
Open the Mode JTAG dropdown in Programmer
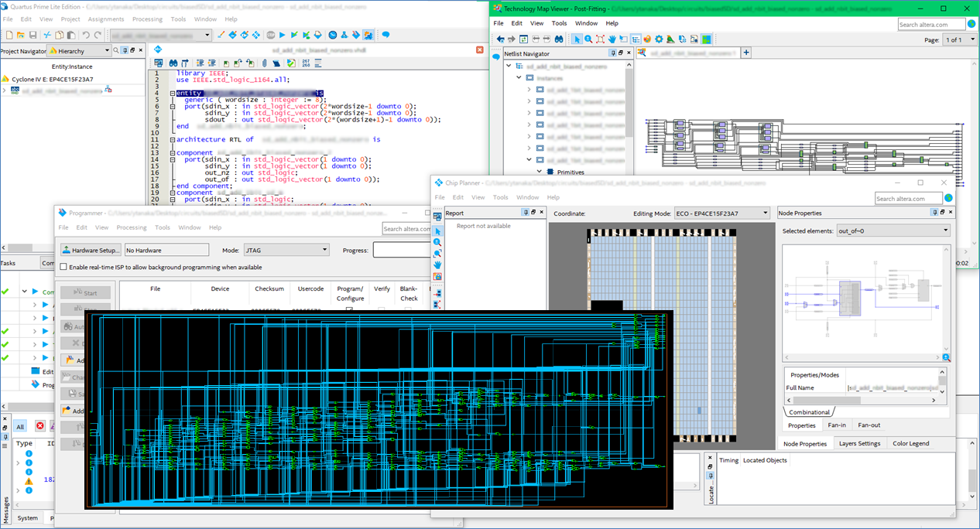click(x=286, y=250)
